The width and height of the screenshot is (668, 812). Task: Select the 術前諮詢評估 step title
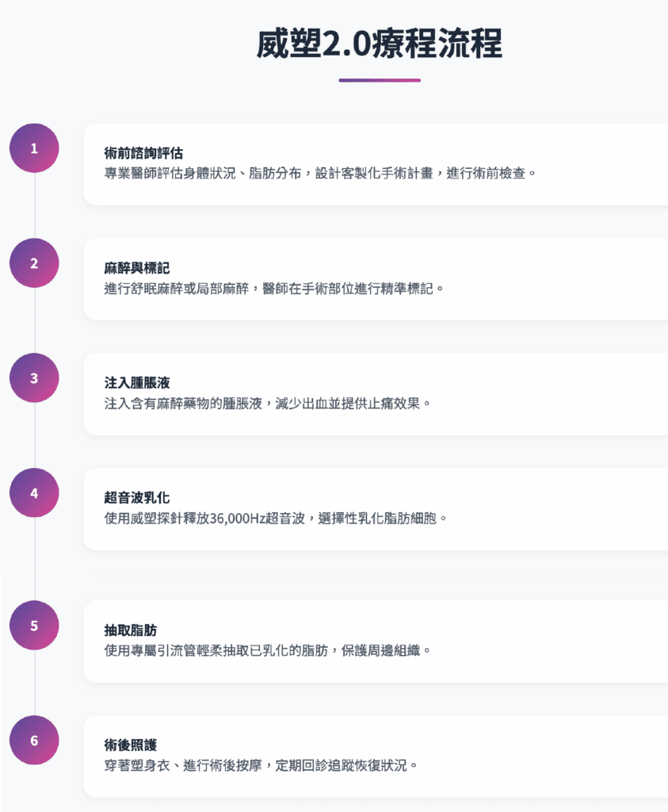coord(143,152)
